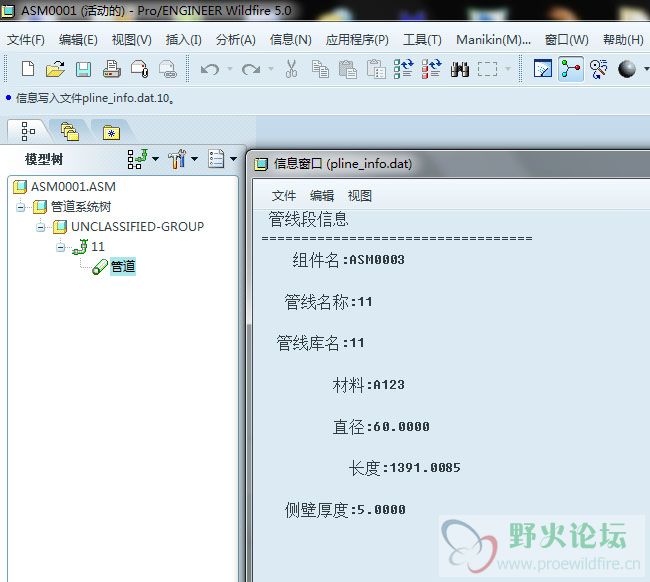650x582 pixels.
Task: Click the 直径:60.0000 value
Action: (x=401, y=427)
